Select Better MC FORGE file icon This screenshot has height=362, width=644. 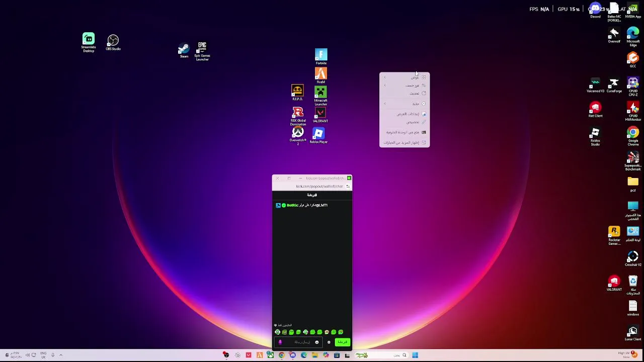614,13
